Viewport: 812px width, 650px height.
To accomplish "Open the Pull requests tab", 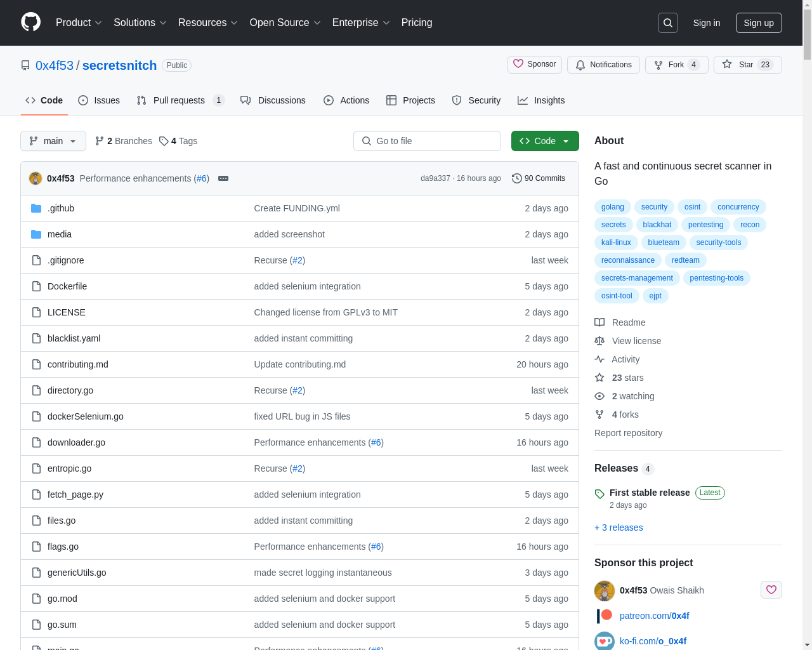I will click(180, 100).
